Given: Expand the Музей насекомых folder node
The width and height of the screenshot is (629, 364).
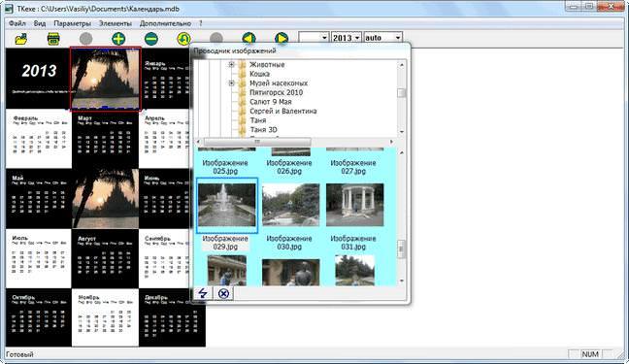Looking at the screenshot, I should [231, 83].
